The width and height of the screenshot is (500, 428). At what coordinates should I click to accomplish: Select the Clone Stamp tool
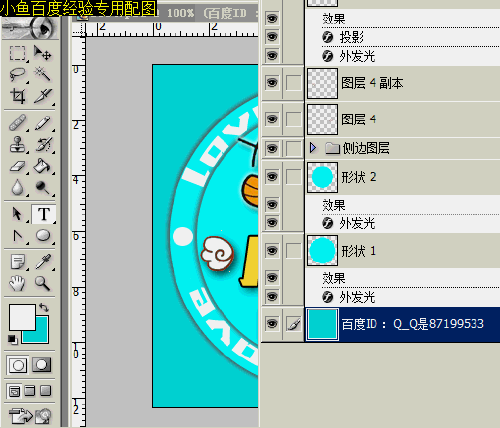[17, 144]
